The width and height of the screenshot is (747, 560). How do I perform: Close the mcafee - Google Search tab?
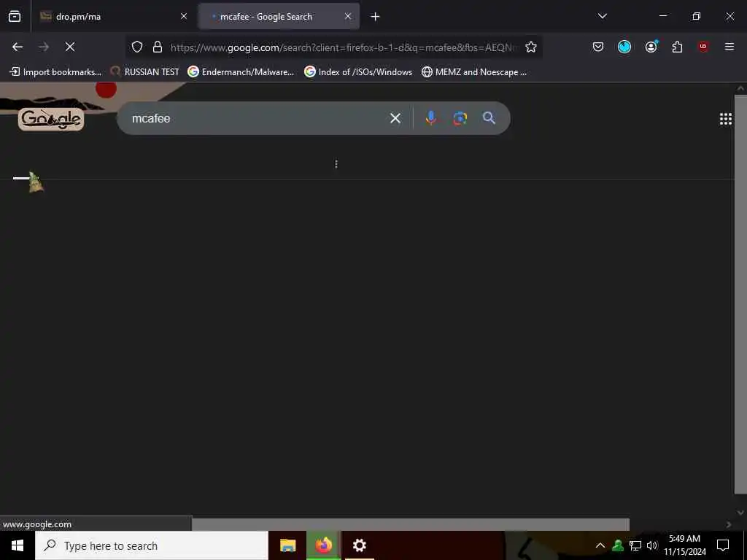348,16
